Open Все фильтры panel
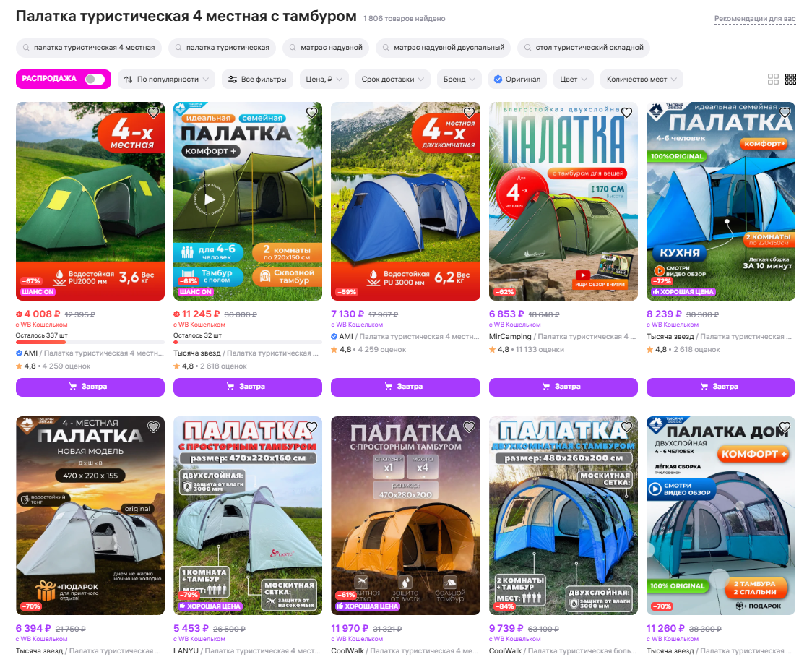The width and height of the screenshot is (812, 657). (x=257, y=80)
